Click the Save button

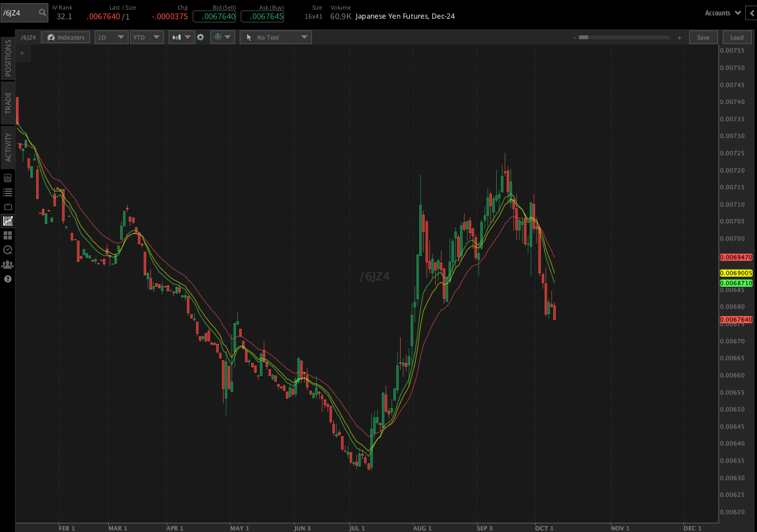[x=703, y=37]
